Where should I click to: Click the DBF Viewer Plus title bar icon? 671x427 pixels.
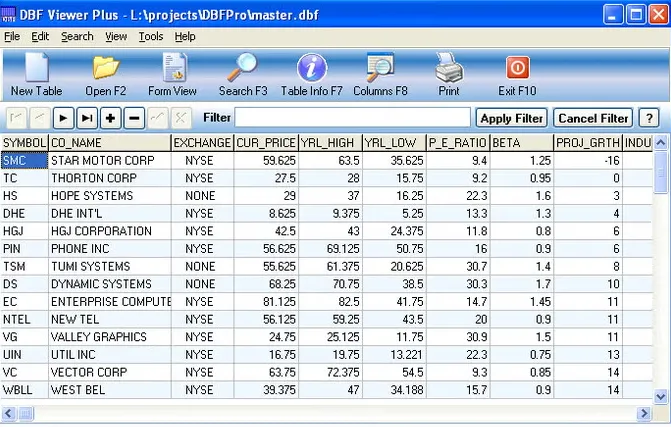[9, 15]
